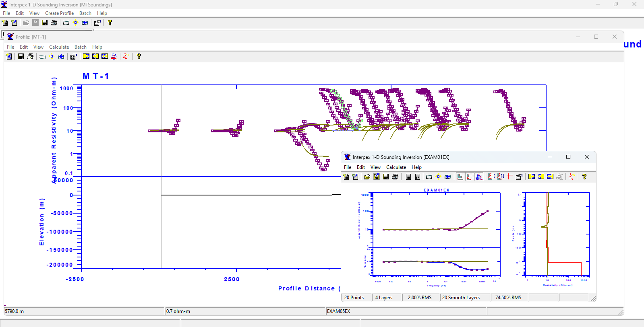The height and width of the screenshot is (327, 644).
Task: Click the red curve with B icon in the EXAM01EX toolbar
Action: tap(491, 177)
